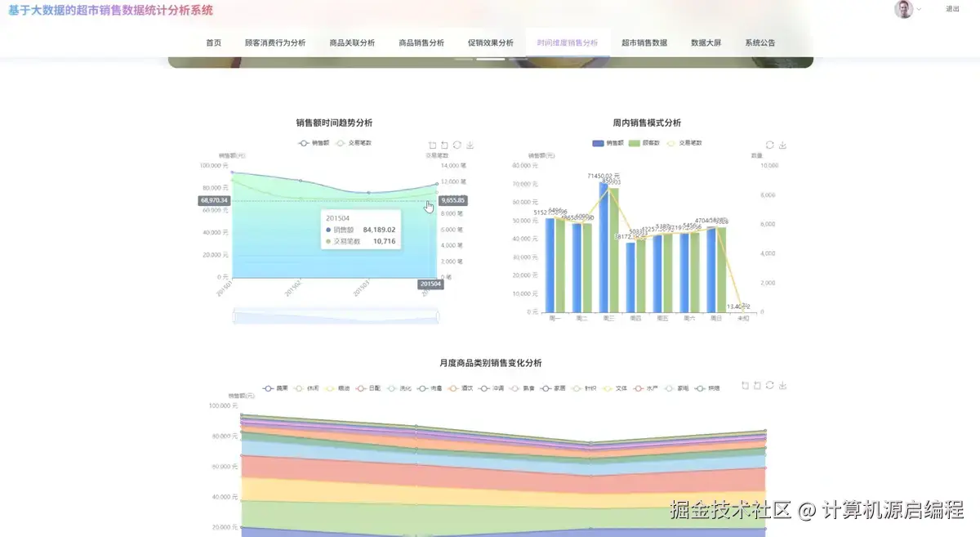The image size is (980, 537).
Task: Select 时间维度销售分析 tab
Action: point(568,43)
